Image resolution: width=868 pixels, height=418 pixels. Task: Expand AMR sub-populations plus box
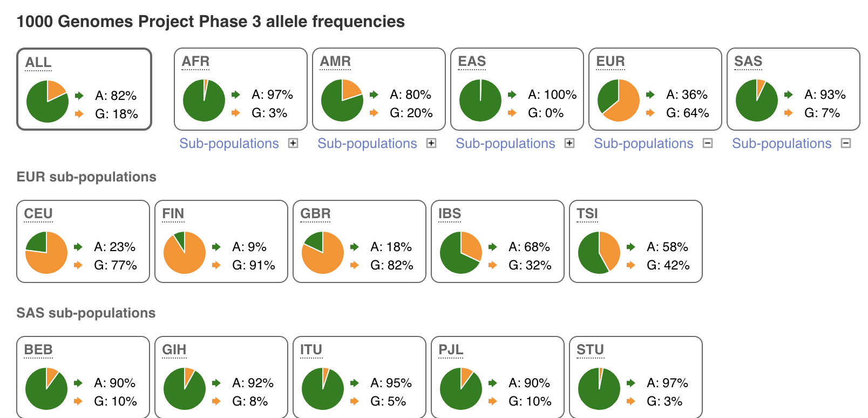431,143
